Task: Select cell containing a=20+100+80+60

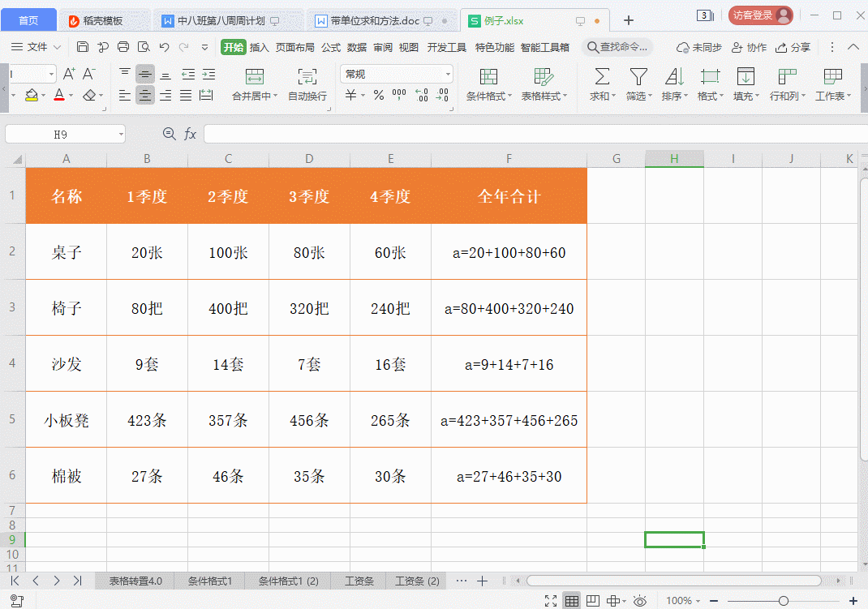Action: click(509, 251)
